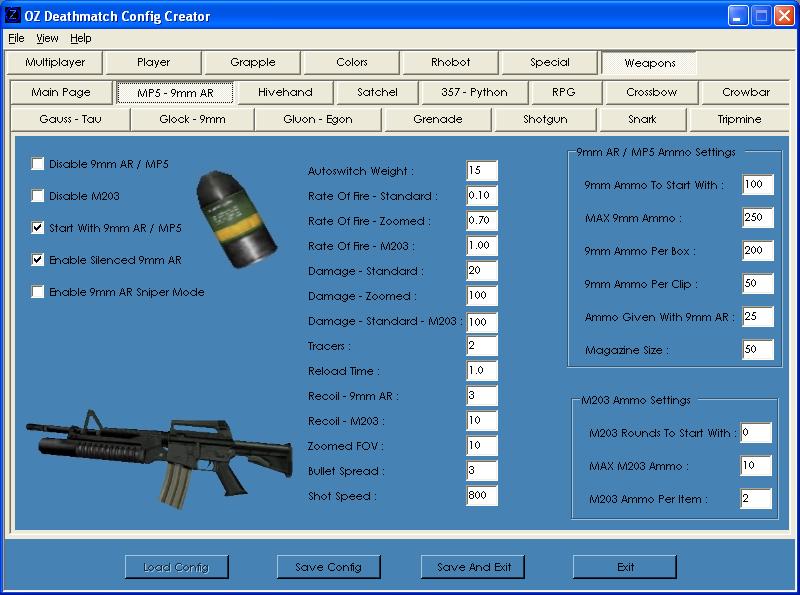This screenshot has height=595, width=800.
Task: Go to weapons Main Page tab
Action: [61, 92]
